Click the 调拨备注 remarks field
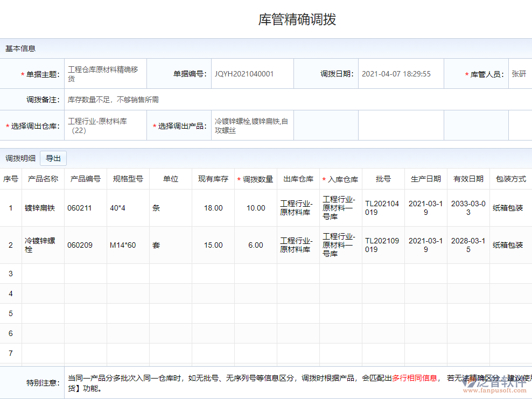This screenshot has width=532, height=399. click(x=296, y=100)
